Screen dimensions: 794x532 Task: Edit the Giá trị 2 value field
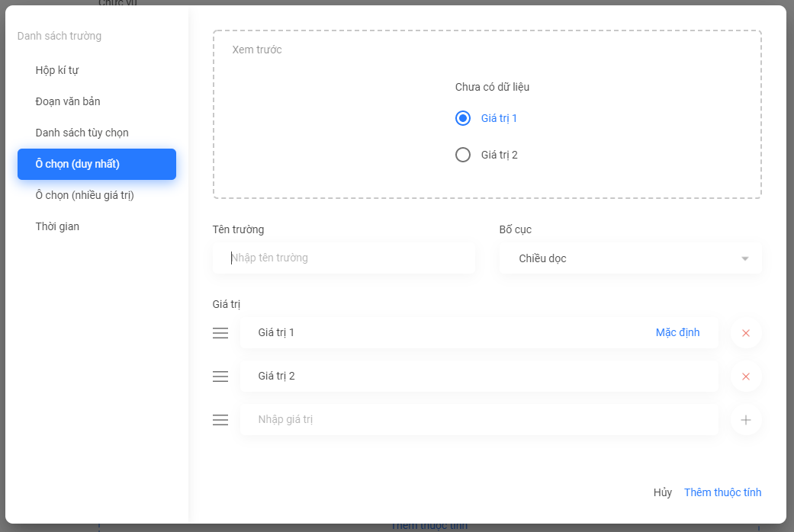(x=479, y=376)
